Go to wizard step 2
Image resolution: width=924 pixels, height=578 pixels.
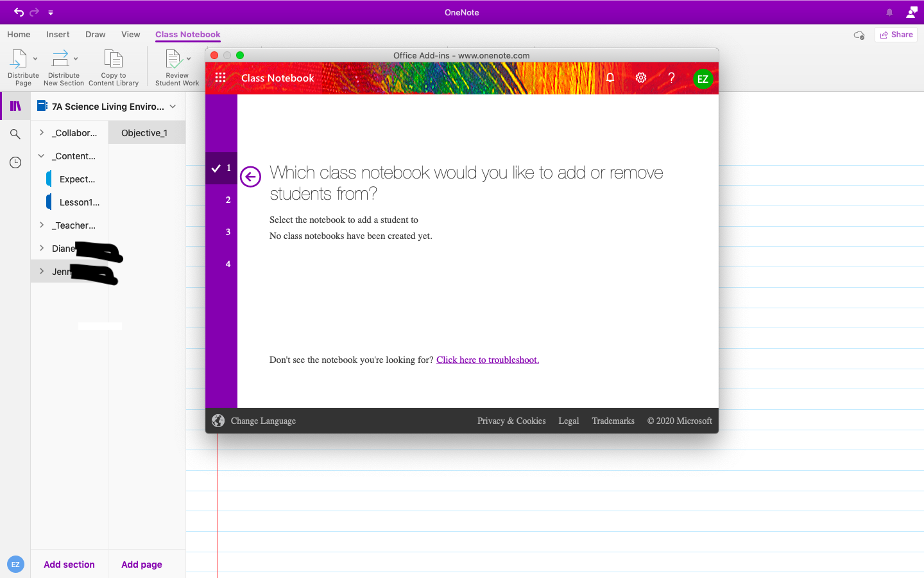(221, 200)
